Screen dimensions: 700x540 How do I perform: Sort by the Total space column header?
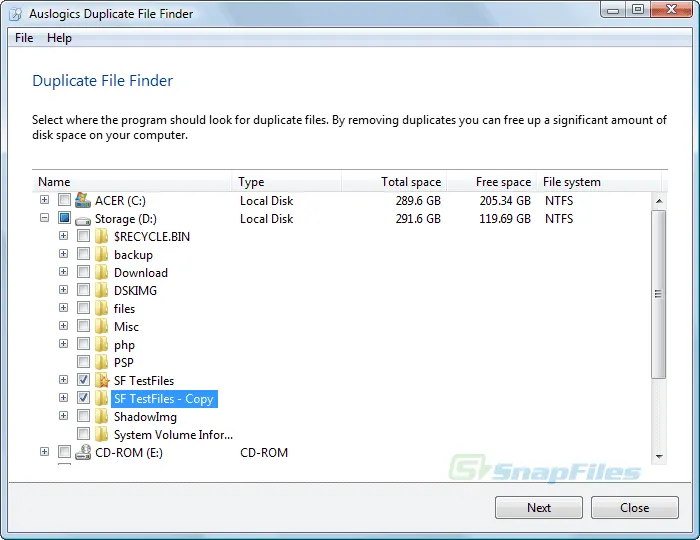pyautogui.click(x=394, y=182)
